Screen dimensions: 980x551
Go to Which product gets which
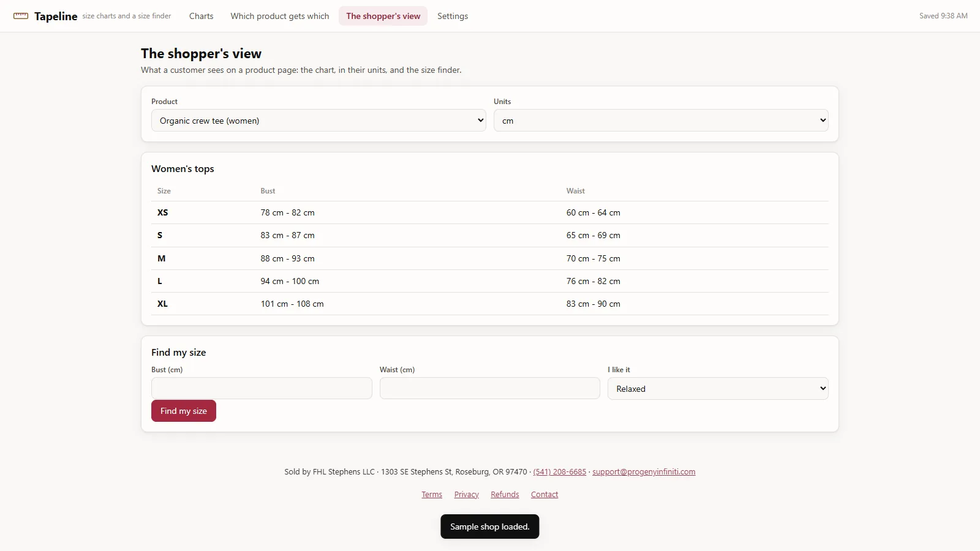pos(280,16)
